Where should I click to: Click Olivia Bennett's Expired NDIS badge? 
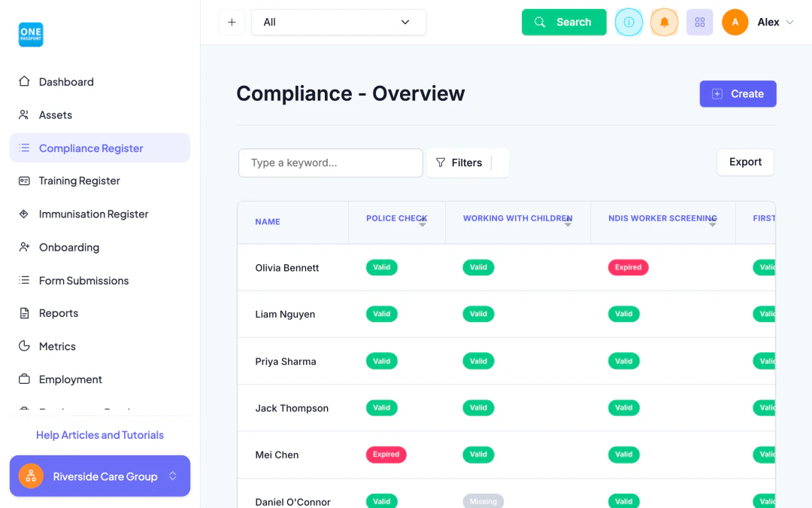click(628, 267)
